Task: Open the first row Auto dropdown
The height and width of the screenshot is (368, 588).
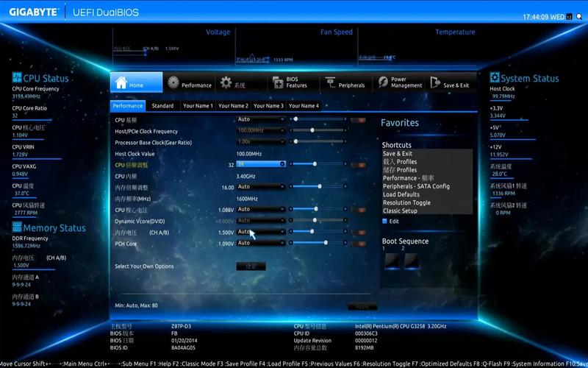Action: pos(260,119)
